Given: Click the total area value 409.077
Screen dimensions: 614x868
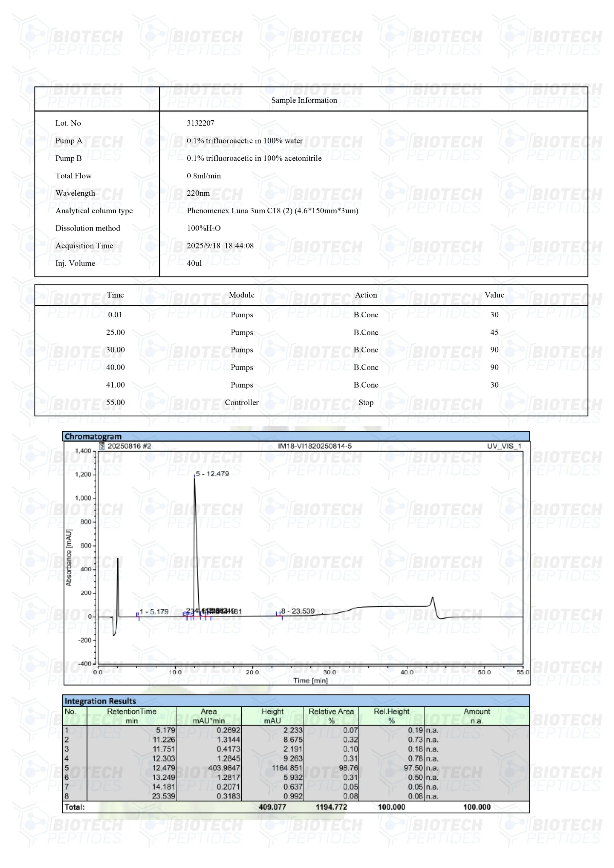Looking at the screenshot, I should [x=272, y=807].
